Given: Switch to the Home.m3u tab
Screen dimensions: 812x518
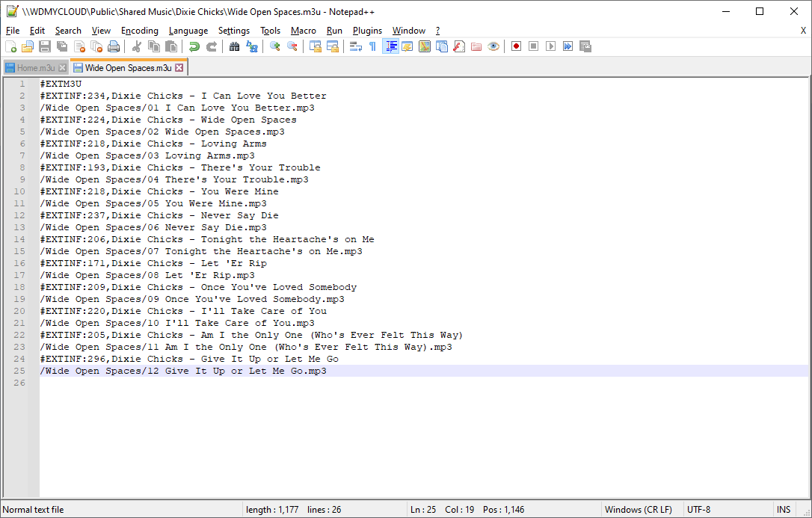Looking at the screenshot, I should tap(36, 68).
